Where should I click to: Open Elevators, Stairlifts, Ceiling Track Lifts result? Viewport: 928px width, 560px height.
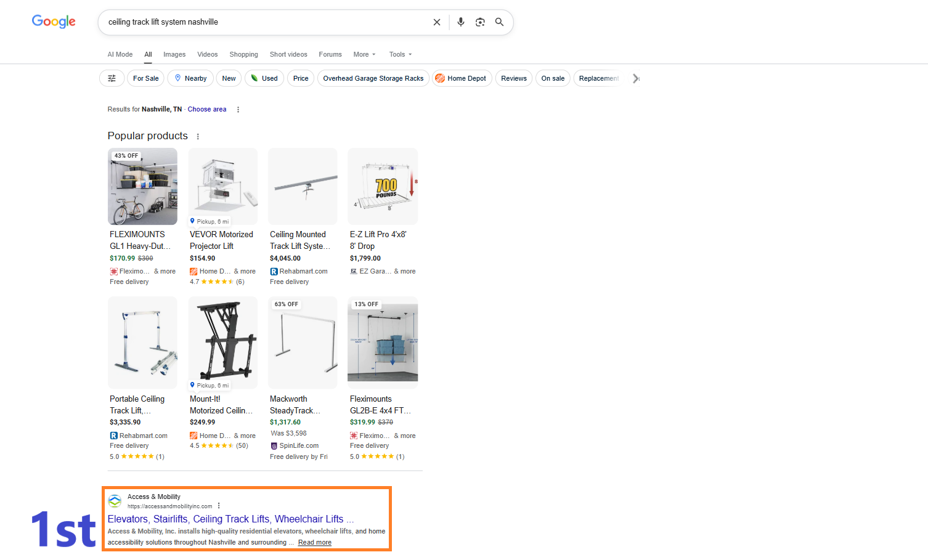[226, 519]
